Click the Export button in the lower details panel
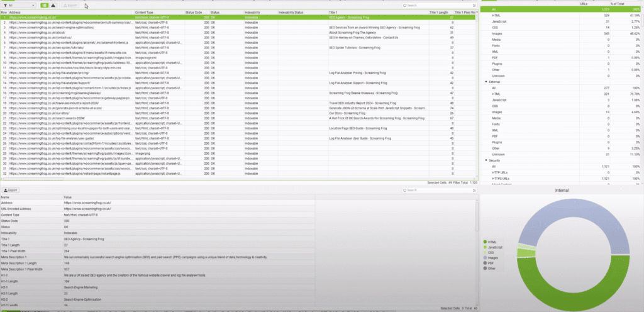Viewport: 644px width, 312px height. tap(11, 190)
